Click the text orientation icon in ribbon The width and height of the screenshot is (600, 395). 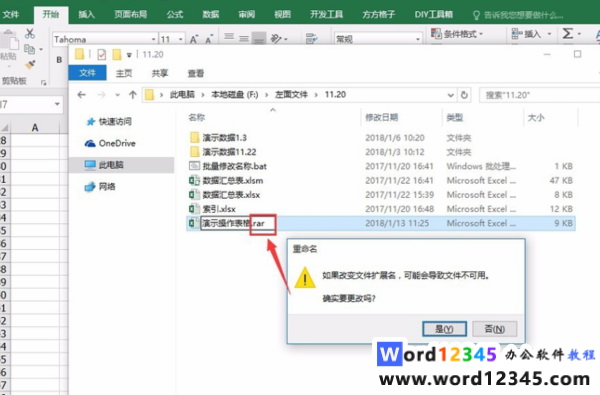(x=276, y=38)
